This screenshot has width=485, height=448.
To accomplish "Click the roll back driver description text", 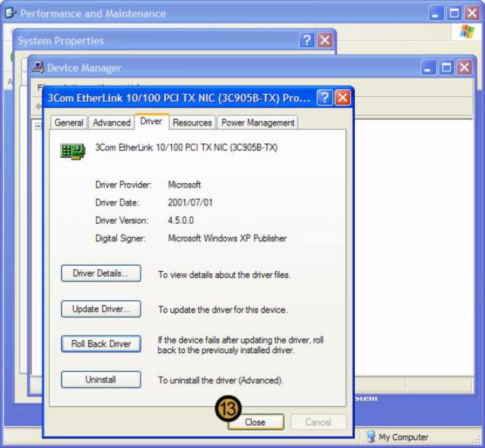I will [241, 345].
